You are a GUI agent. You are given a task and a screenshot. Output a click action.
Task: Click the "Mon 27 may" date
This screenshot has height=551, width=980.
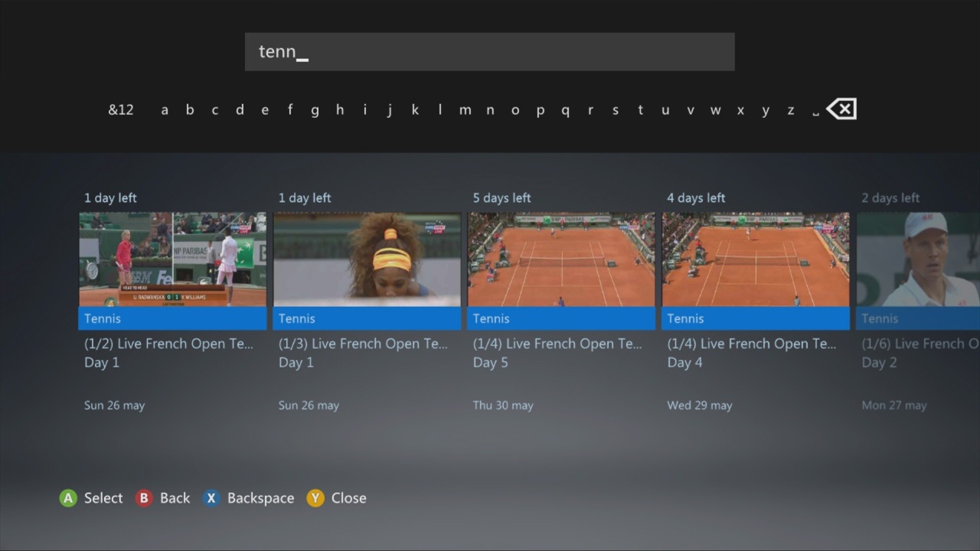click(x=894, y=406)
